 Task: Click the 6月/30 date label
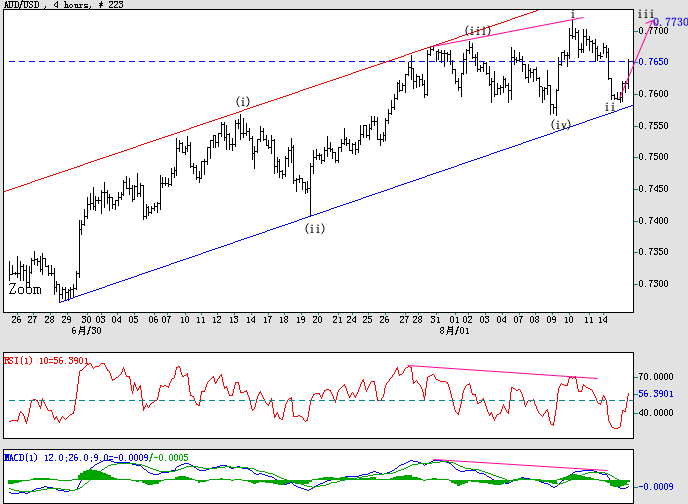pos(86,331)
